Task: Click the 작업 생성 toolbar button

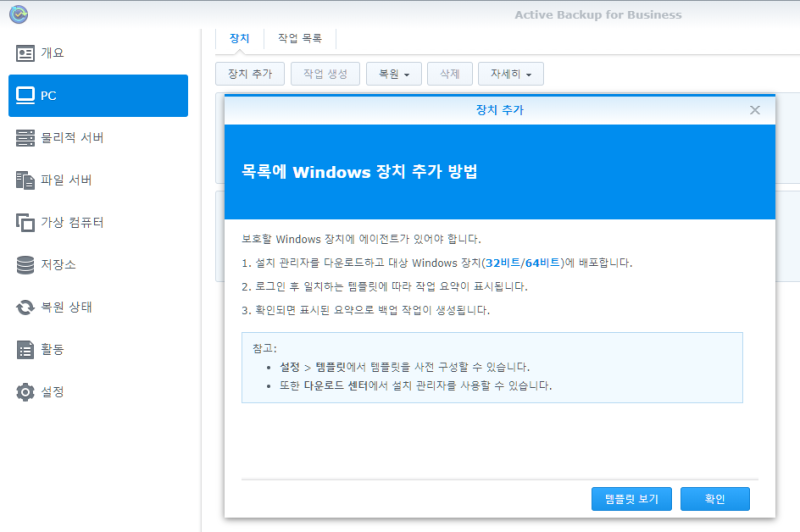Action: (326, 74)
